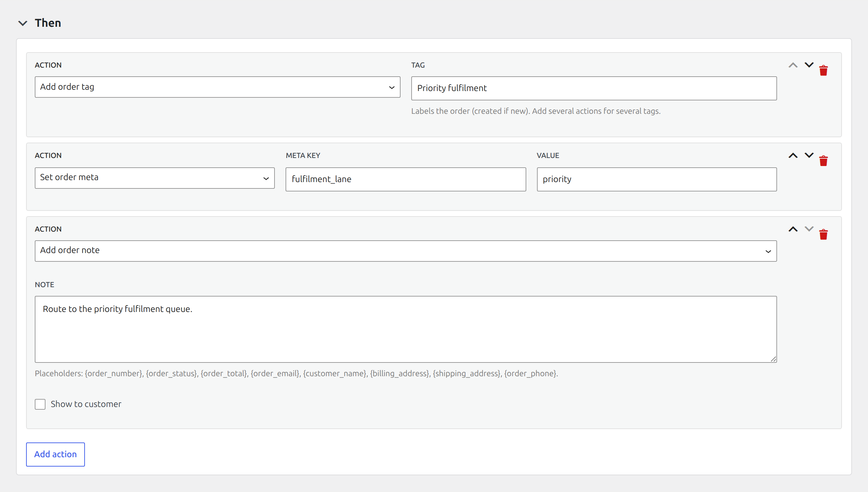Move the Set order meta action down
The width and height of the screenshot is (868, 492).
point(809,155)
